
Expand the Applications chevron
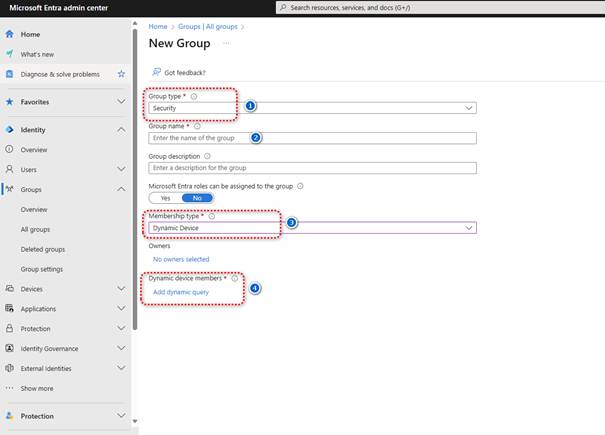click(121, 308)
